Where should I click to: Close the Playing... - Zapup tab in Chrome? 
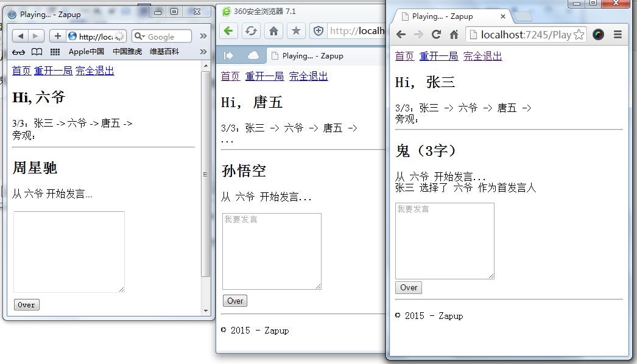503,16
